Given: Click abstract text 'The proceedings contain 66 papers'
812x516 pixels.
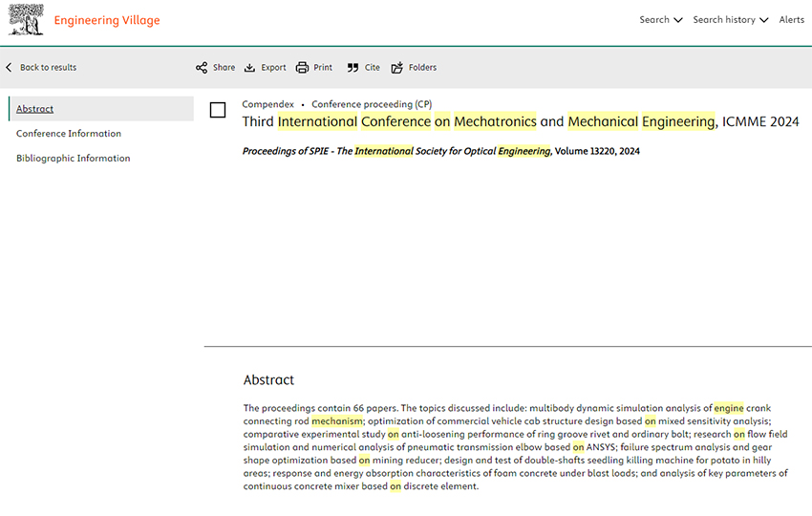Looking at the screenshot, I should pos(321,408).
